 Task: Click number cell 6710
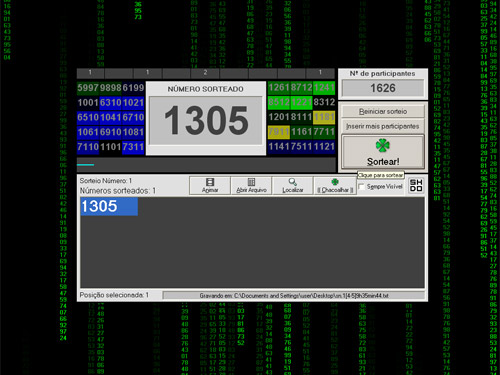(x=133, y=117)
